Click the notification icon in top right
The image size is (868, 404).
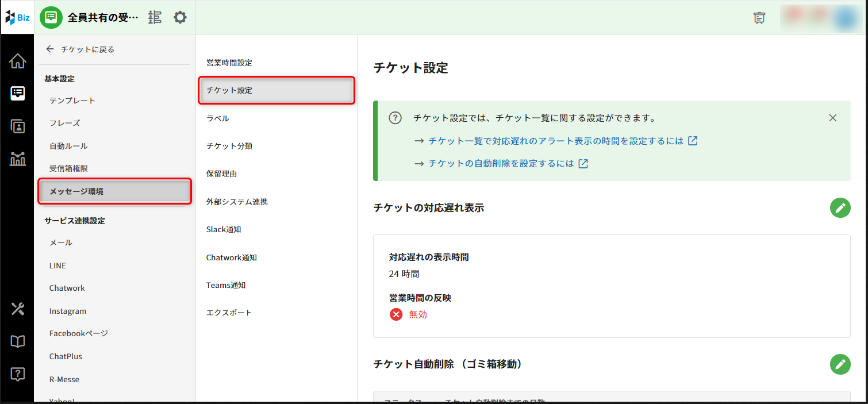(x=759, y=18)
